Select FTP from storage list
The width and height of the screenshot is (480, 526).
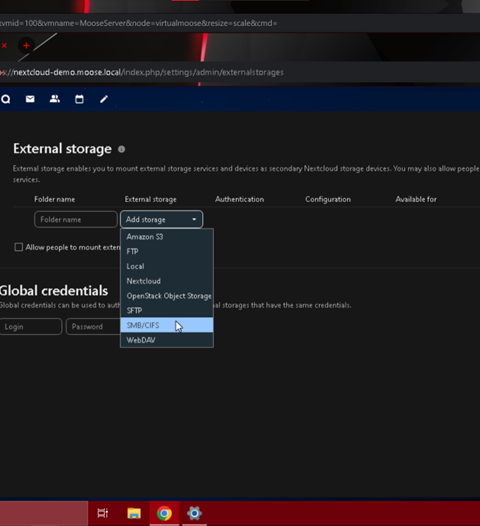(x=167, y=252)
